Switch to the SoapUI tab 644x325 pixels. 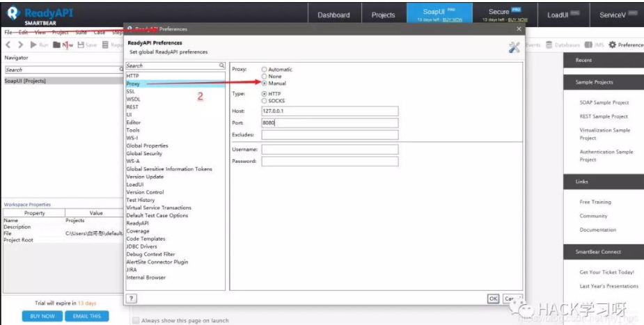pyautogui.click(x=439, y=13)
